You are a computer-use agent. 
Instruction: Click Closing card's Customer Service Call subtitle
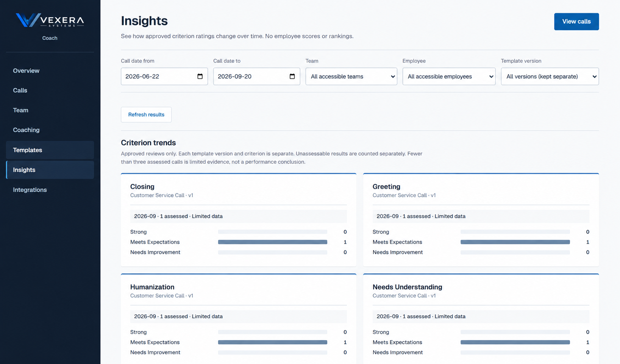162,195
